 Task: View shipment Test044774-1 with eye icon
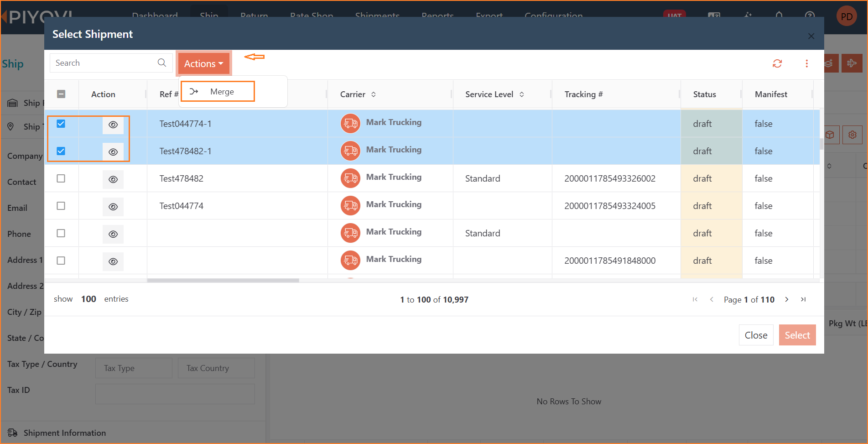[113, 125]
